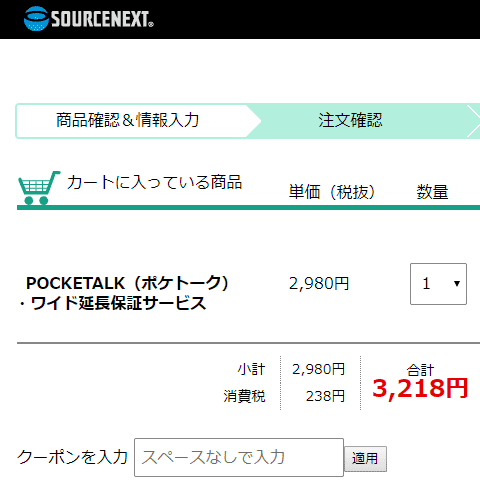Click the 数量 column header
480x490 pixels.
tap(432, 192)
